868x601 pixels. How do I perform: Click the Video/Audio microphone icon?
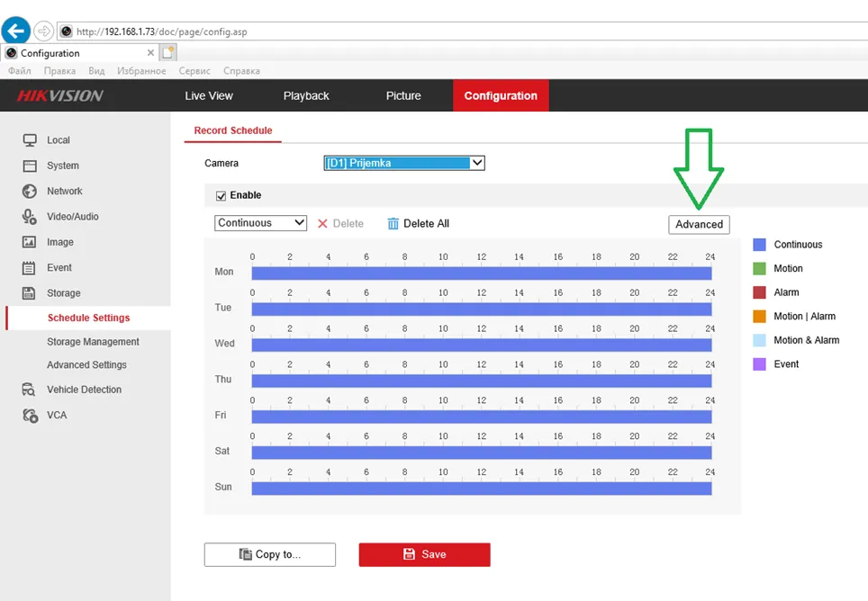[30, 217]
